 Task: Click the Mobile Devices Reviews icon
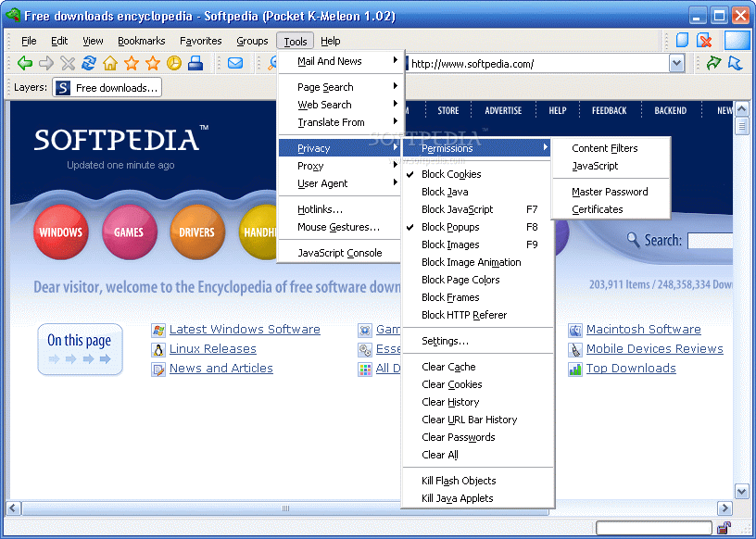(575, 349)
